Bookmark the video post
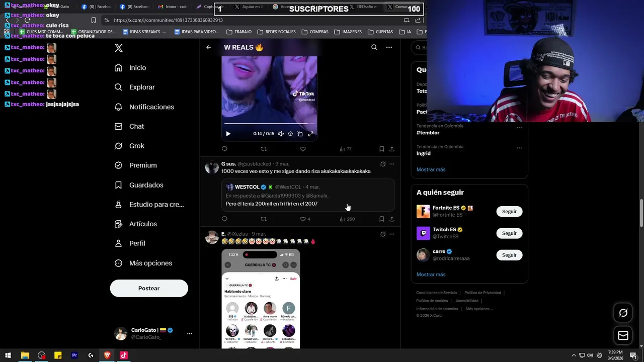This screenshot has width=644, height=362. click(382, 149)
